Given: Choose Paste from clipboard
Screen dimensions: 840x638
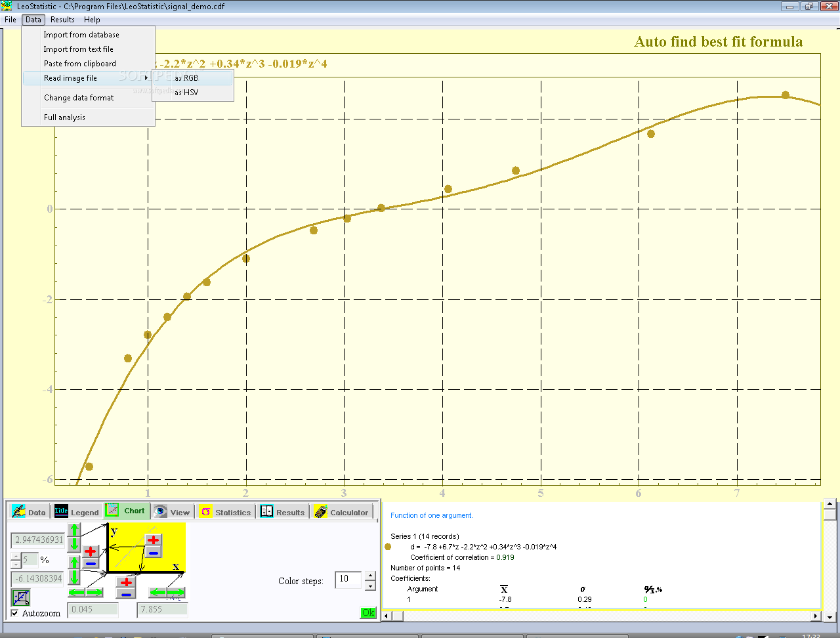Looking at the screenshot, I should [x=89, y=64].
